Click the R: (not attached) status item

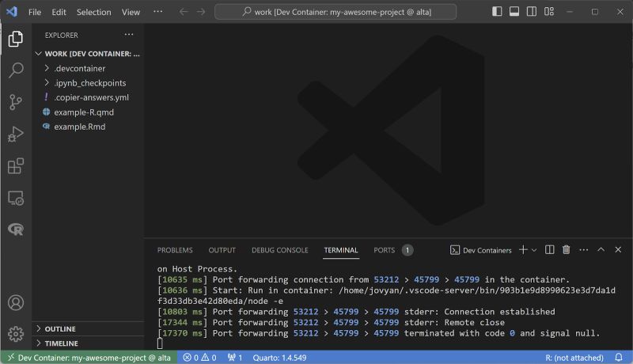tap(574, 358)
